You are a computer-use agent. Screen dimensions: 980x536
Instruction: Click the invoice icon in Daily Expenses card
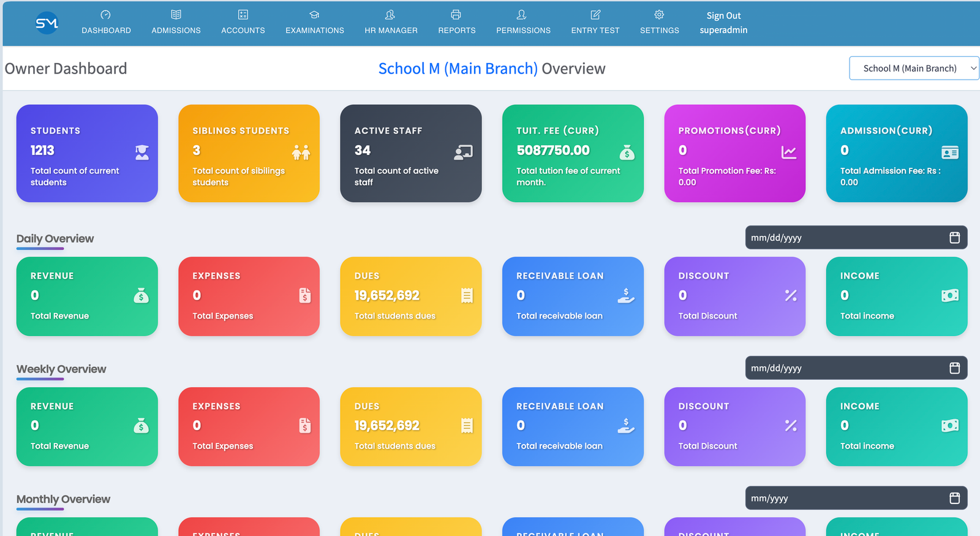pyautogui.click(x=305, y=296)
